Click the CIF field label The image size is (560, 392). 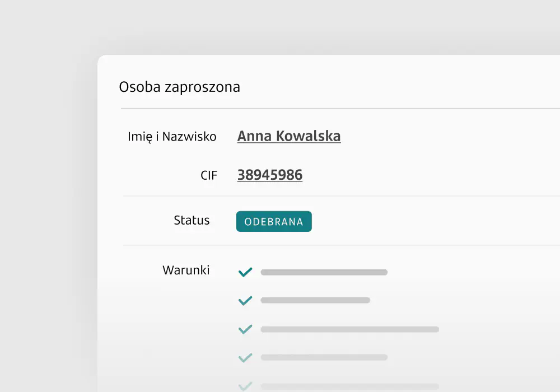(208, 176)
